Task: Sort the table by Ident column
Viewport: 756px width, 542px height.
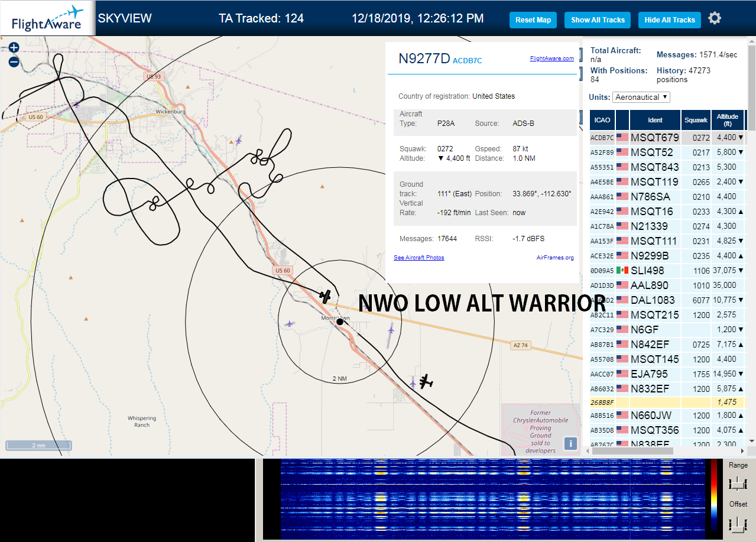Action: click(x=656, y=120)
